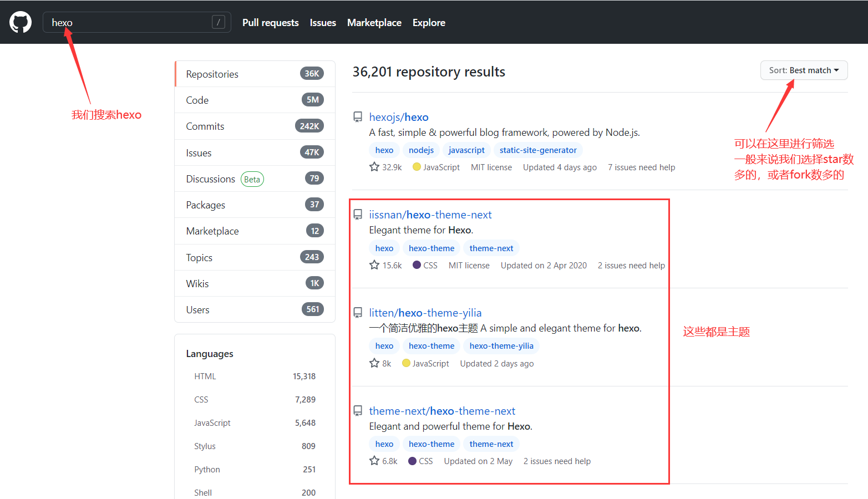
Task: Open theme-next/hexo-theme-next repository
Action: [x=442, y=411]
